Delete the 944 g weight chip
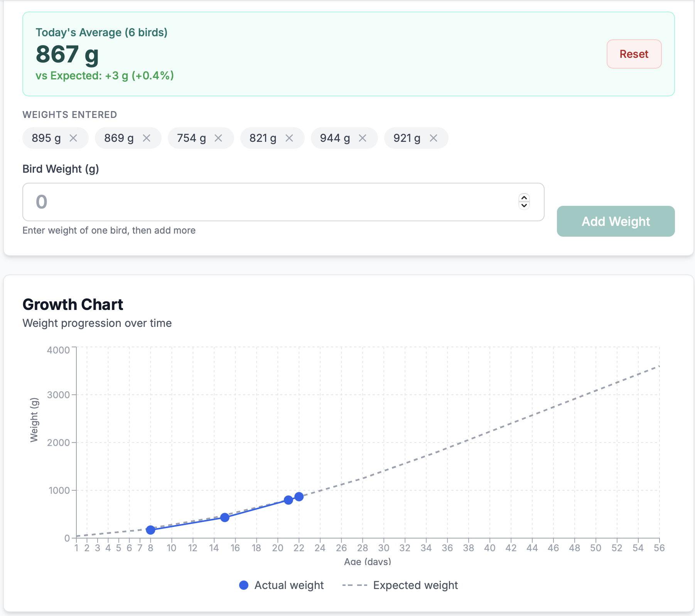 tap(363, 138)
